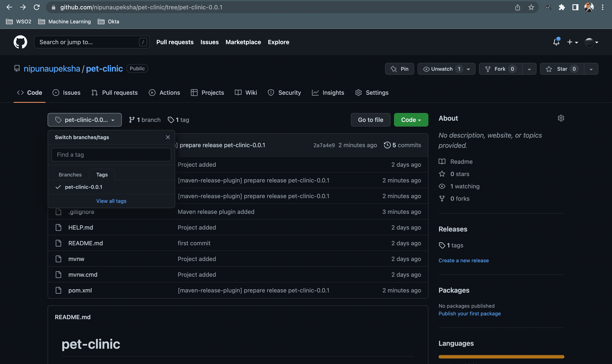Click the fork icon beside 0 forks
612x364 pixels.
tap(442, 198)
